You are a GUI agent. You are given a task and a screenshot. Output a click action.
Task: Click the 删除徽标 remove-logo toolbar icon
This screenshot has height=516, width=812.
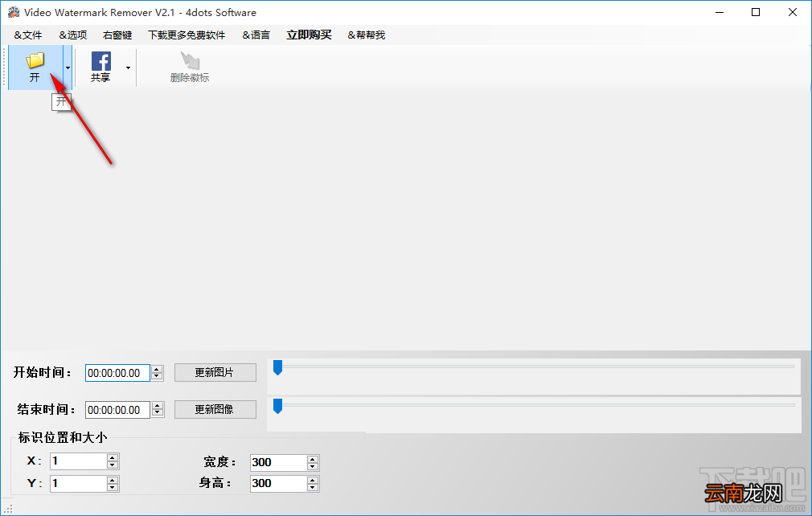(x=190, y=68)
